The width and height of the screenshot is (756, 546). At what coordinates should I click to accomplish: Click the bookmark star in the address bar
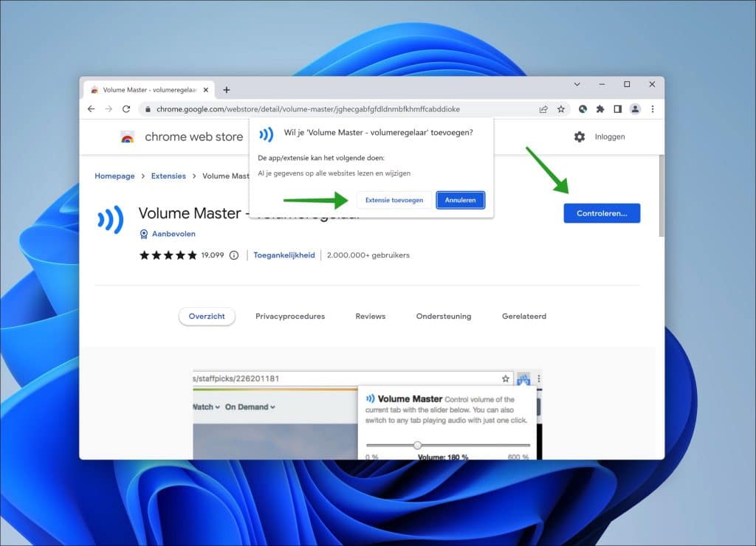pyautogui.click(x=562, y=108)
